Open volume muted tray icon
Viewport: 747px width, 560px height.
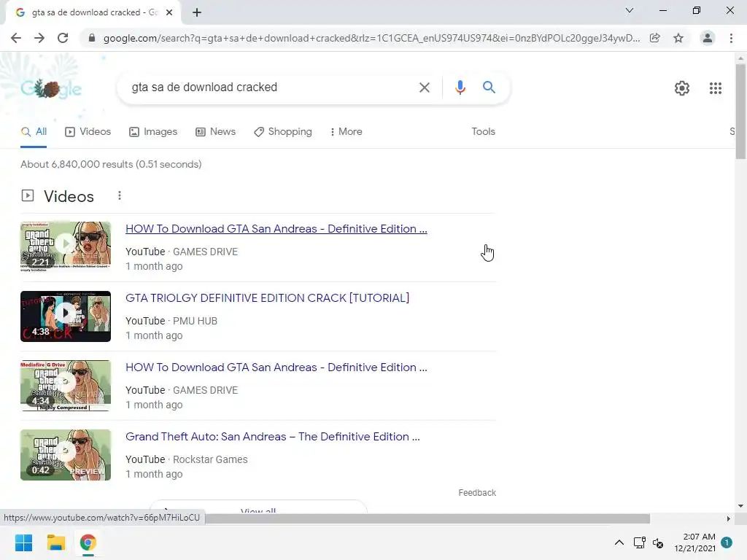coord(659,542)
